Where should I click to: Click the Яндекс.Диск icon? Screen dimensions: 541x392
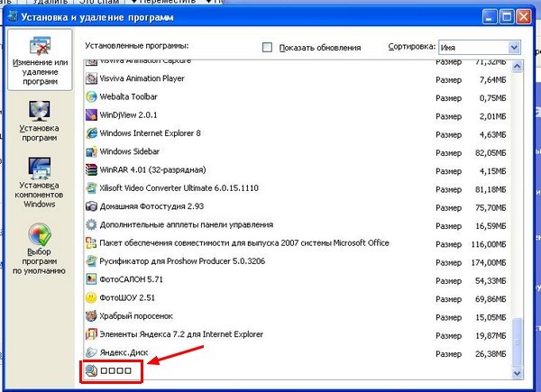click(91, 352)
